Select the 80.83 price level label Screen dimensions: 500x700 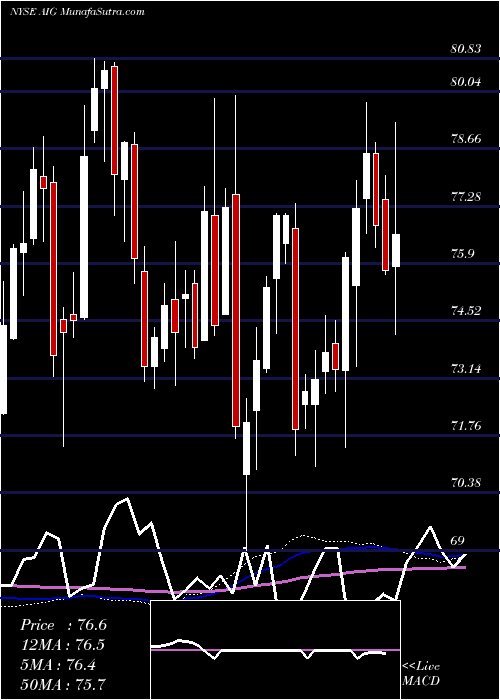(x=466, y=49)
